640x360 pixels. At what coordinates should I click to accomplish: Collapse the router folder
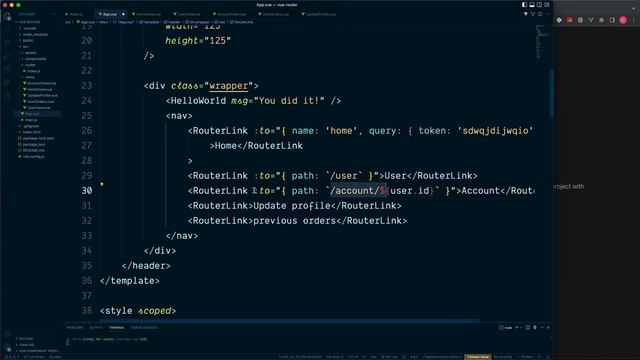coord(30,65)
